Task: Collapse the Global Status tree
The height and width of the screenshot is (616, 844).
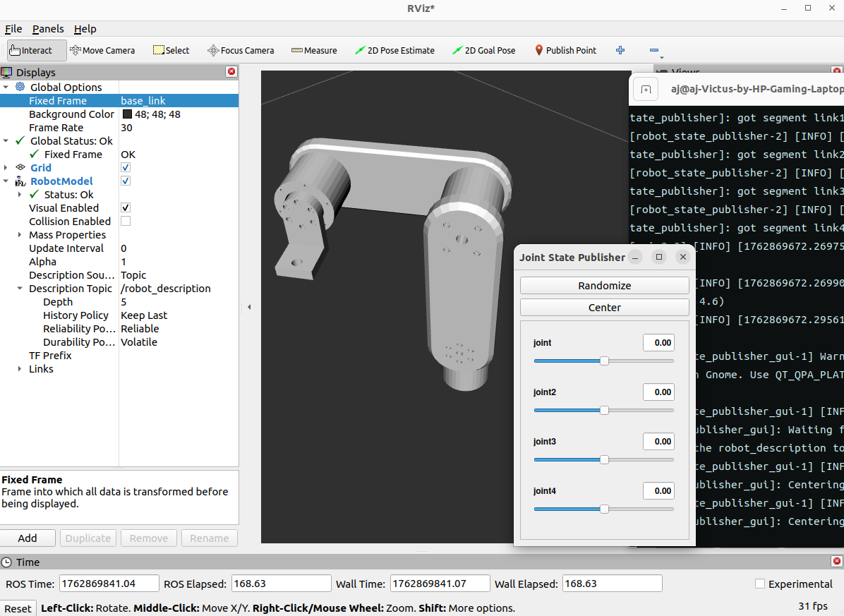Action: [x=6, y=140]
